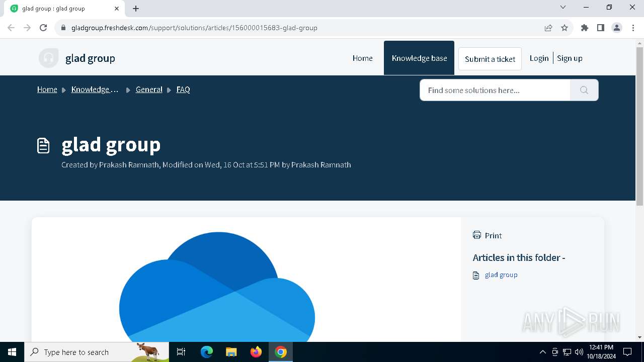Click the scrollbar down arrow
This screenshot has width=644, height=362.
pyautogui.click(x=639, y=337)
